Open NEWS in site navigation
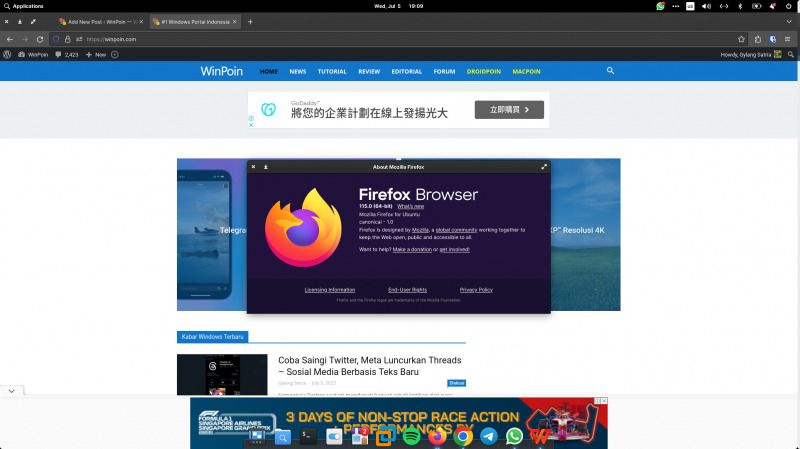Screen dimensions: 800x449 pyautogui.click(x=298, y=71)
